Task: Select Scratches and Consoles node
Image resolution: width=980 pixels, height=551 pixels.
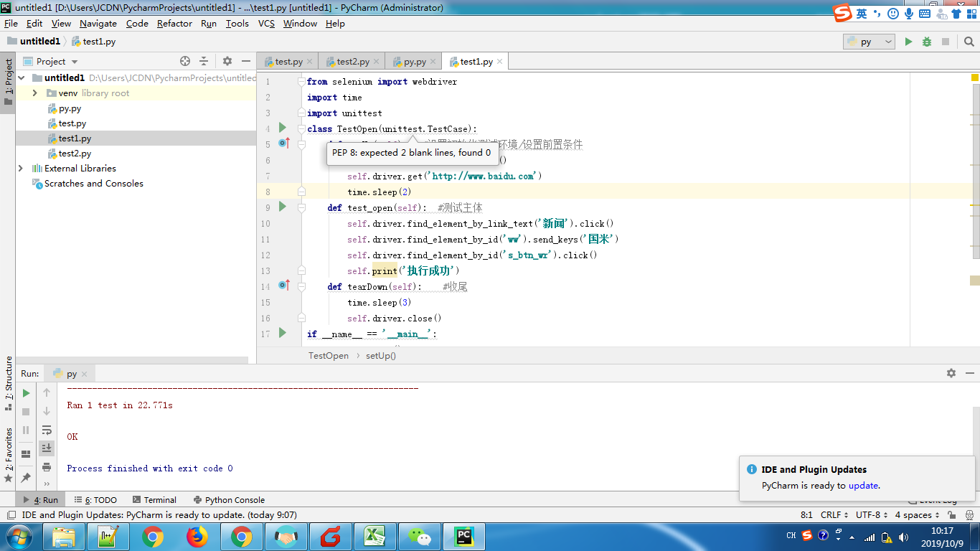Action: click(88, 183)
